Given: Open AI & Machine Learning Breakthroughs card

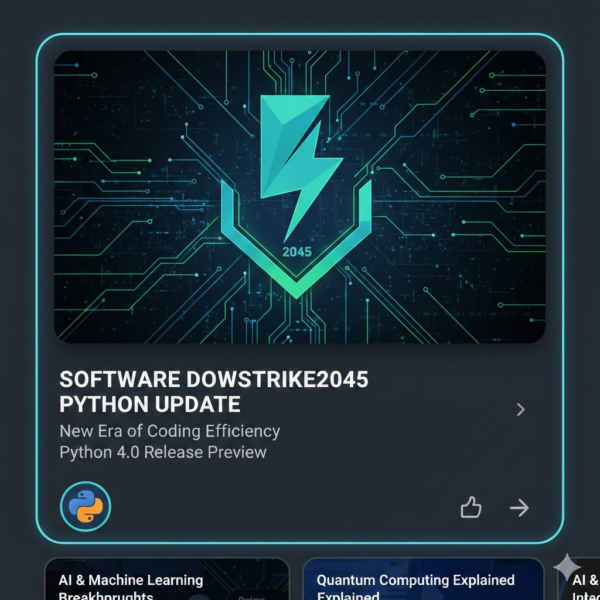Looking at the screenshot, I should point(167,579).
